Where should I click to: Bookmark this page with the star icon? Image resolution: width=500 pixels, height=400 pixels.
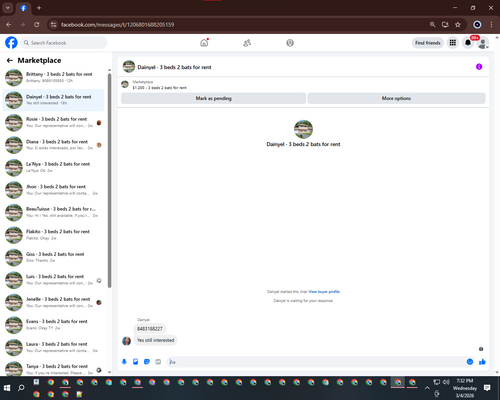coord(458,25)
